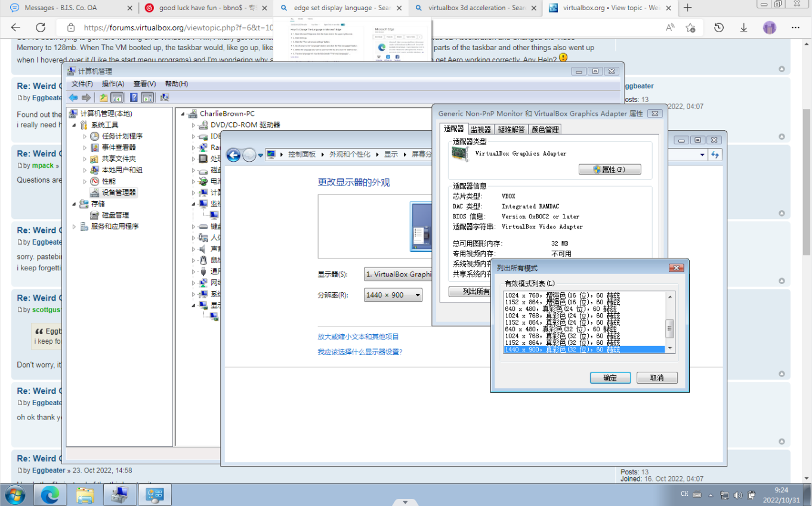Click the mode list scrollbar up arrow
Image resolution: width=812 pixels, height=506 pixels.
669,297
